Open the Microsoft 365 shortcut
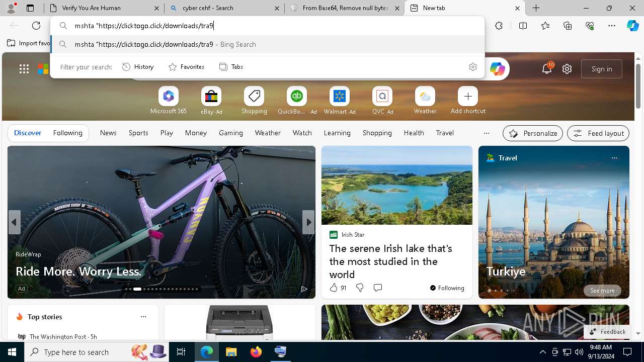Screen dimensions: 644x362 point(169,101)
